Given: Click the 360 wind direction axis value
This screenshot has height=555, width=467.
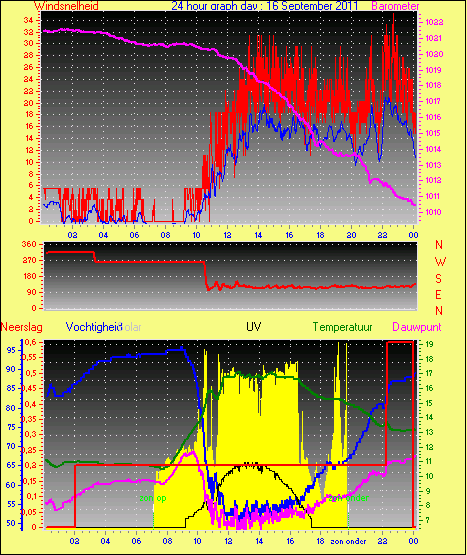Looking at the screenshot, I should (29, 244).
